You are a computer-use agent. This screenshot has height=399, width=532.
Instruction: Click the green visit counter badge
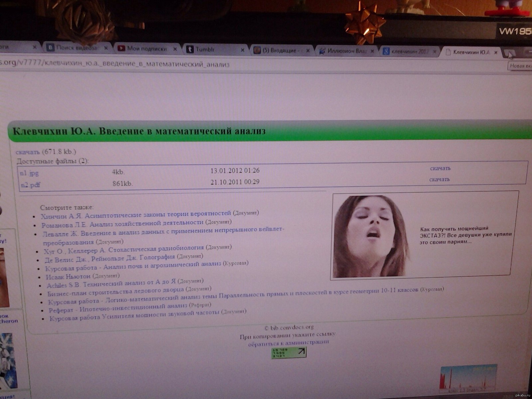(x=289, y=352)
